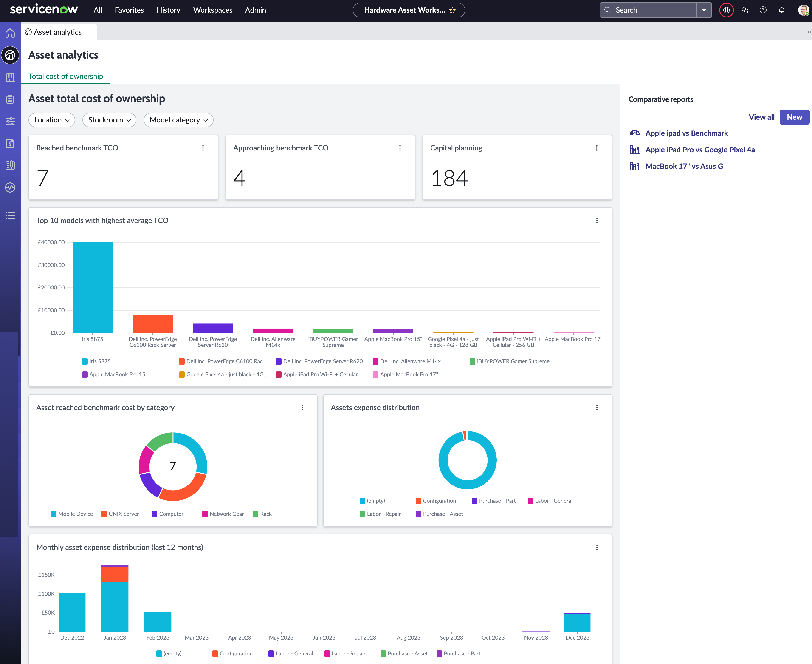Viewport: 812px width, 664px height.
Task: Open the chat conversations icon in top bar
Action: (745, 10)
